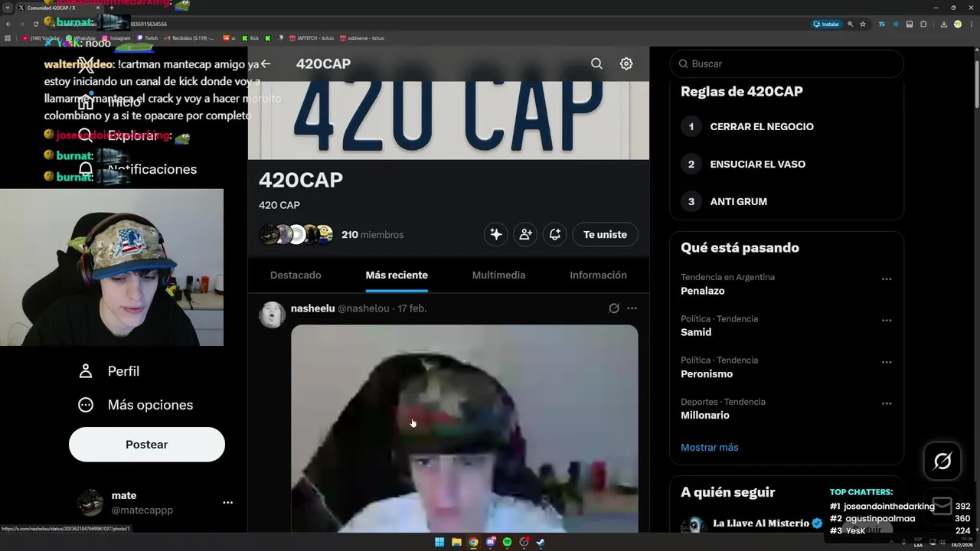Close the Comunidad 420CAP browser tab
The image size is (980, 551).
coord(99,8)
